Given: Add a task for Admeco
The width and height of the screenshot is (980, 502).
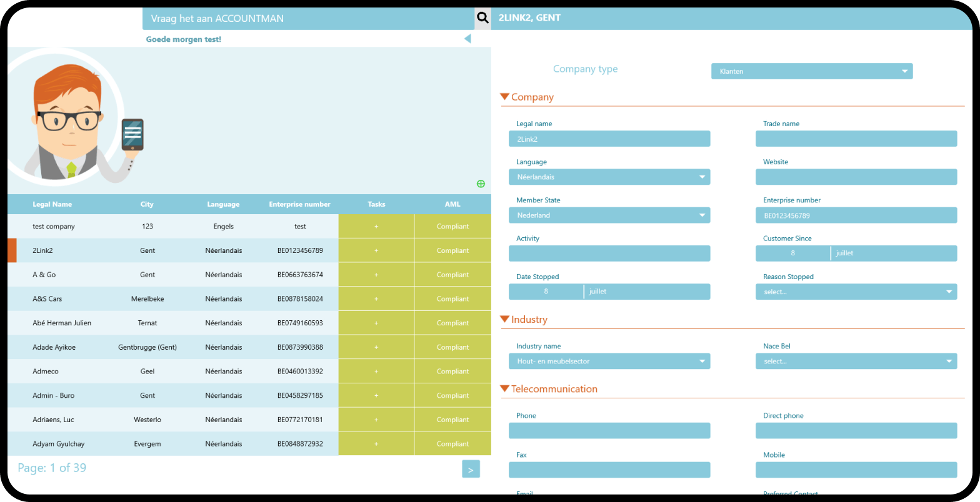Looking at the screenshot, I should tap(376, 372).
